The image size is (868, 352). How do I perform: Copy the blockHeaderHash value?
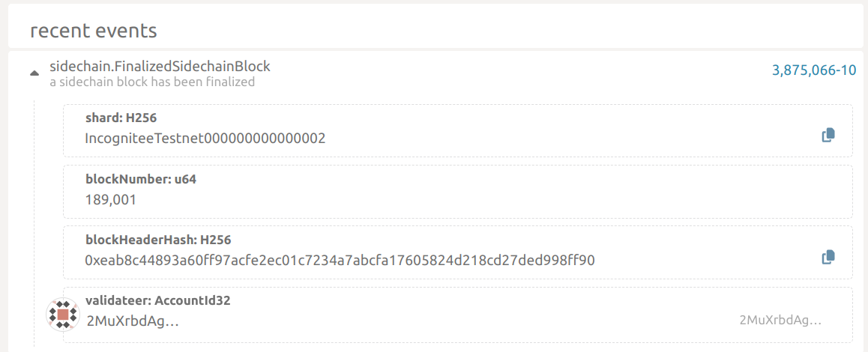click(x=828, y=258)
